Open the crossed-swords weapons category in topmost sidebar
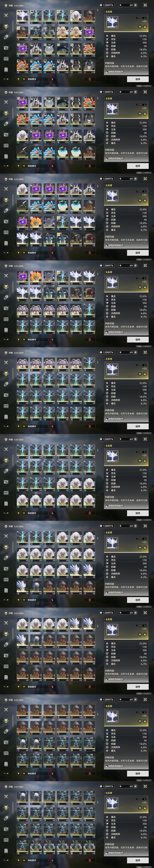This screenshot has height=868, width=154. click(6, 15)
